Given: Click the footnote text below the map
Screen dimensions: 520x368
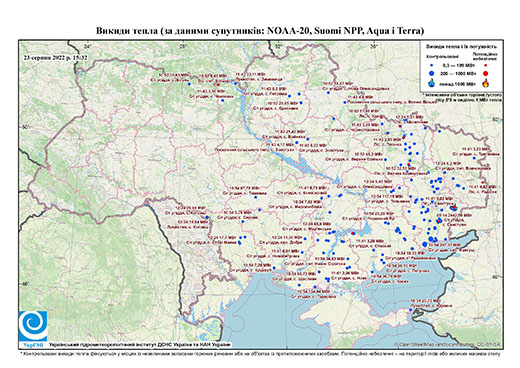Looking at the screenshot, I should 260,354.
